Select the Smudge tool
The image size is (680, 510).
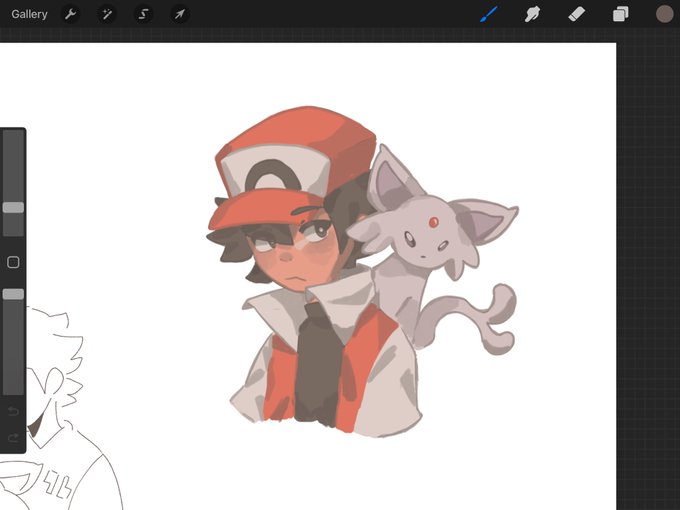pos(533,14)
